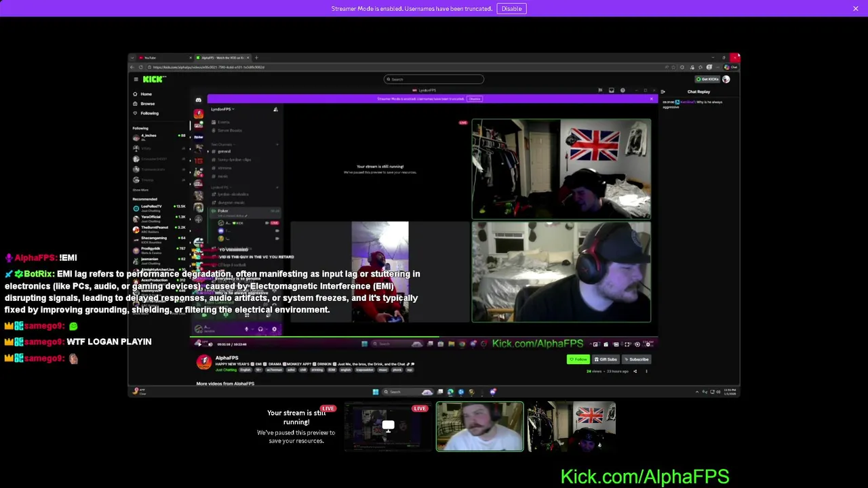The height and width of the screenshot is (488, 868).
Task: Open the YeraOfficial recommended channel
Action: [161, 218]
